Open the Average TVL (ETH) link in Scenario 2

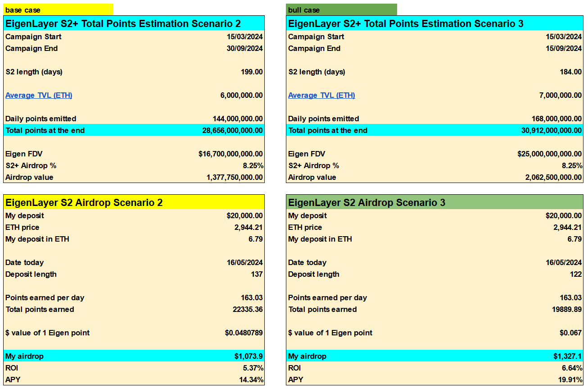39,95
